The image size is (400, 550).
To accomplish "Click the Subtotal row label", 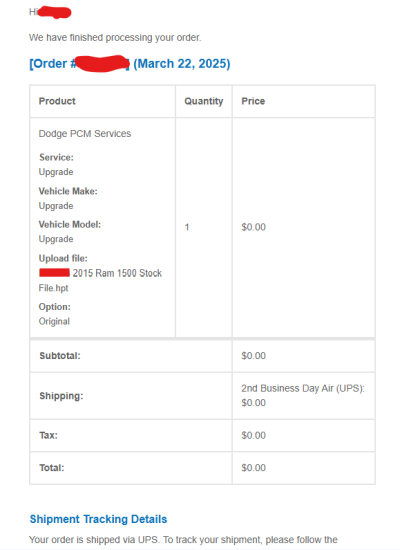I will [x=60, y=356].
